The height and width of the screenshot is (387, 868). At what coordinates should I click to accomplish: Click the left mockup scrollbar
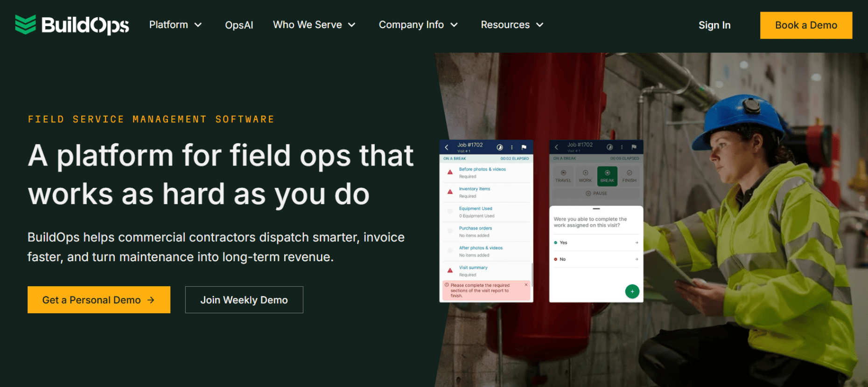[x=532, y=275]
